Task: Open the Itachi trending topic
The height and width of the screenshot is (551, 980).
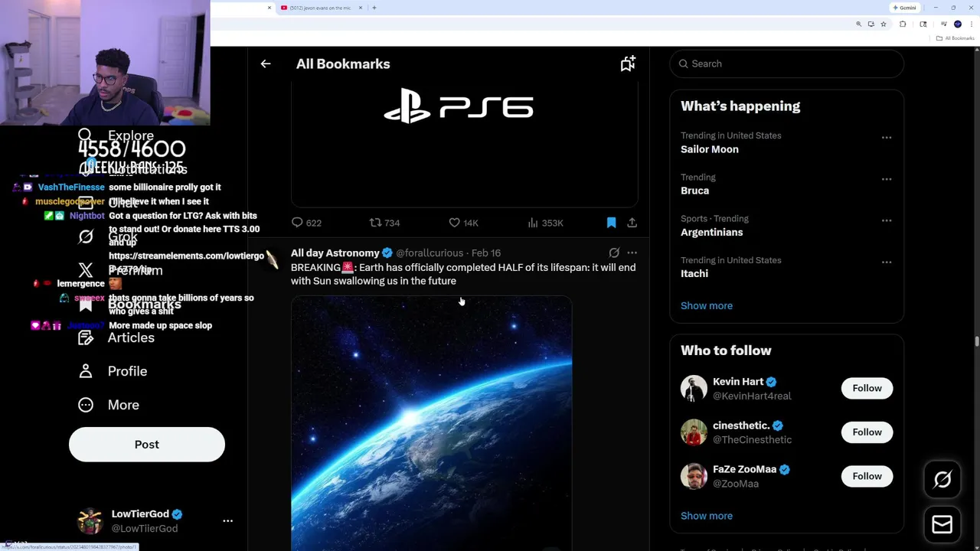Action: (694, 273)
